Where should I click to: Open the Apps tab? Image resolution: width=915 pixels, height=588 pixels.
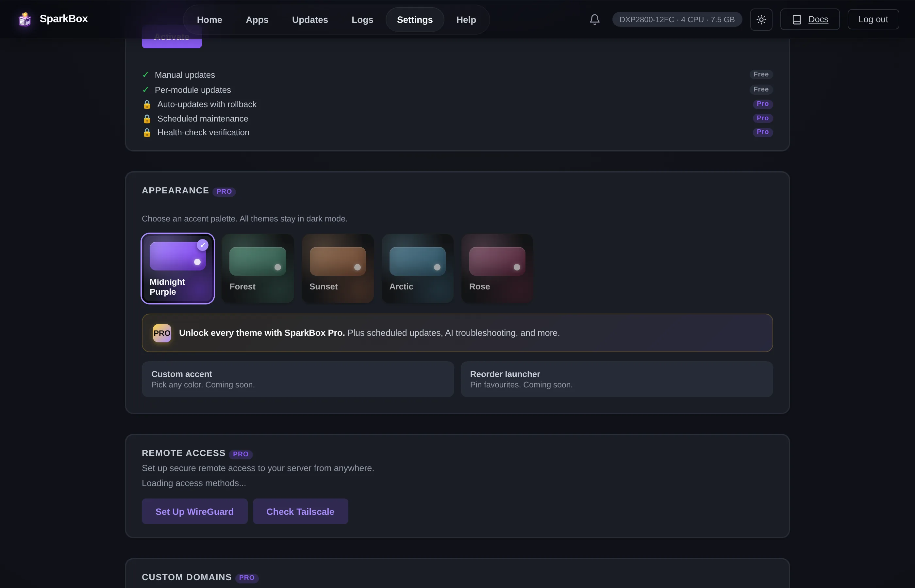click(257, 20)
